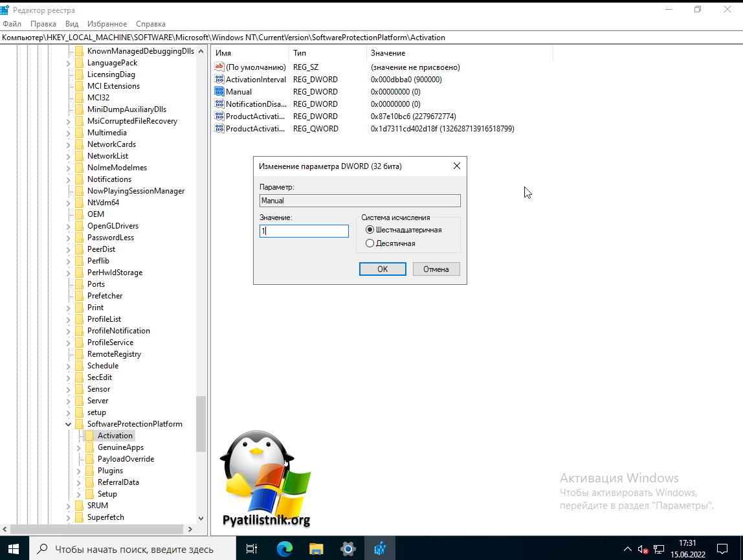Expand the Notifications key in tree

[69, 180]
